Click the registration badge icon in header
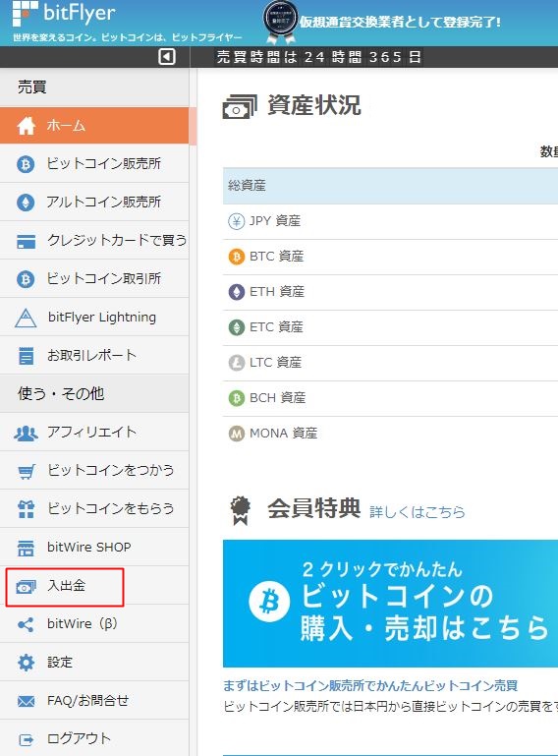558x756 pixels. (280, 22)
